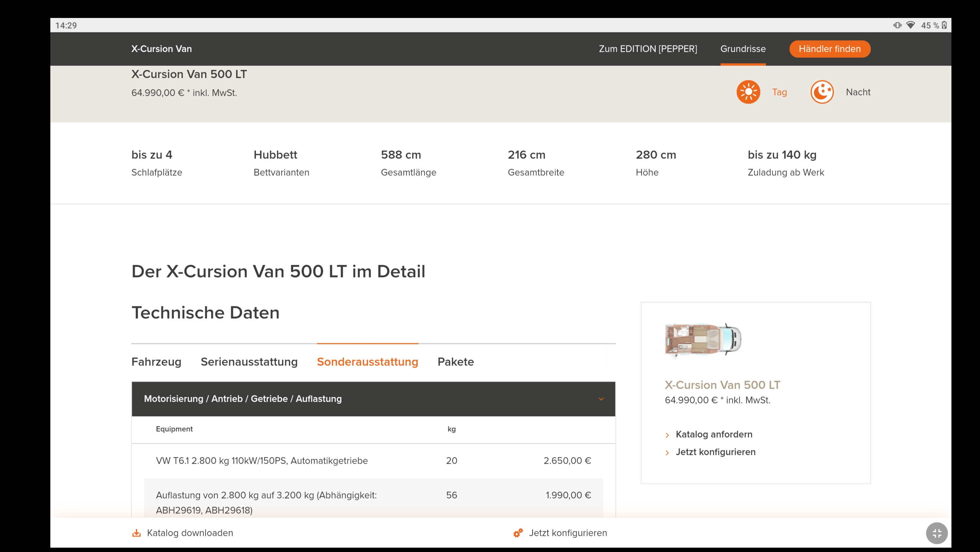The height and width of the screenshot is (552, 980).
Task: Collapse the Motorisierung section chevron
Action: 601,399
